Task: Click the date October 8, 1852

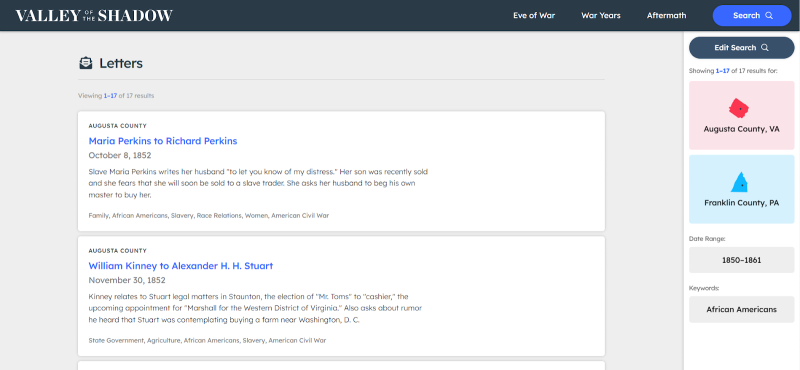Action: pos(120,155)
